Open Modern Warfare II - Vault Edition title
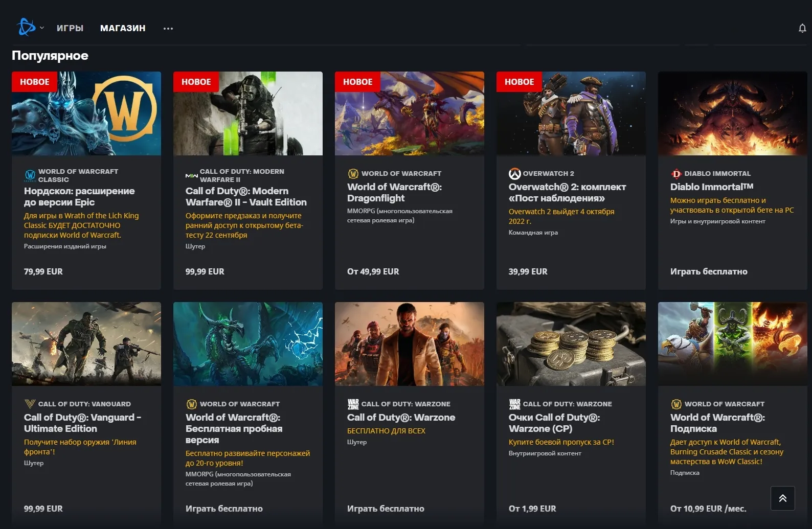This screenshot has height=529, width=812. tap(246, 197)
